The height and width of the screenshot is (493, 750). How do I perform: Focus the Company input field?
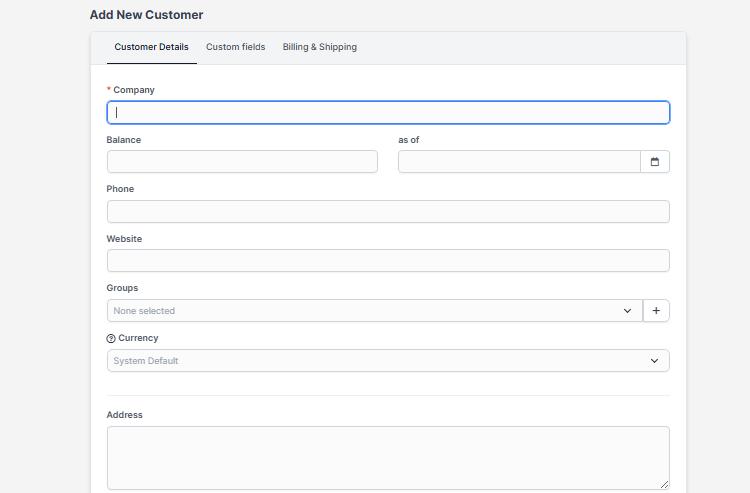[x=388, y=113]
